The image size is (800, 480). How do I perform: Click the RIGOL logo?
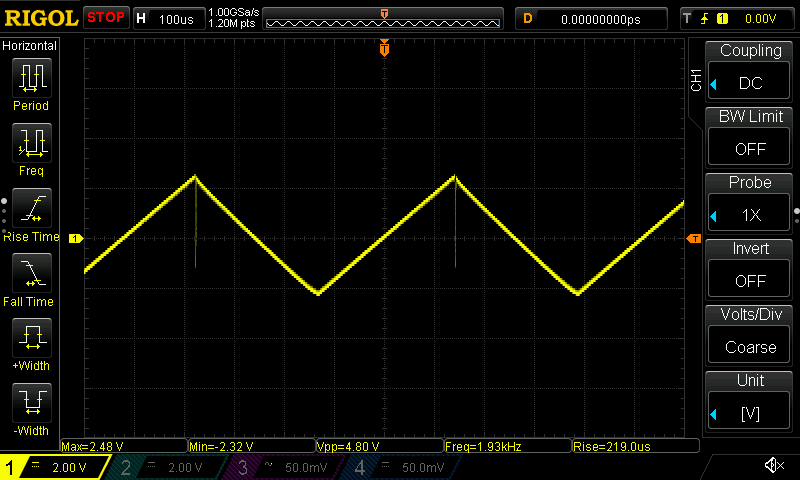coord(41,18)
